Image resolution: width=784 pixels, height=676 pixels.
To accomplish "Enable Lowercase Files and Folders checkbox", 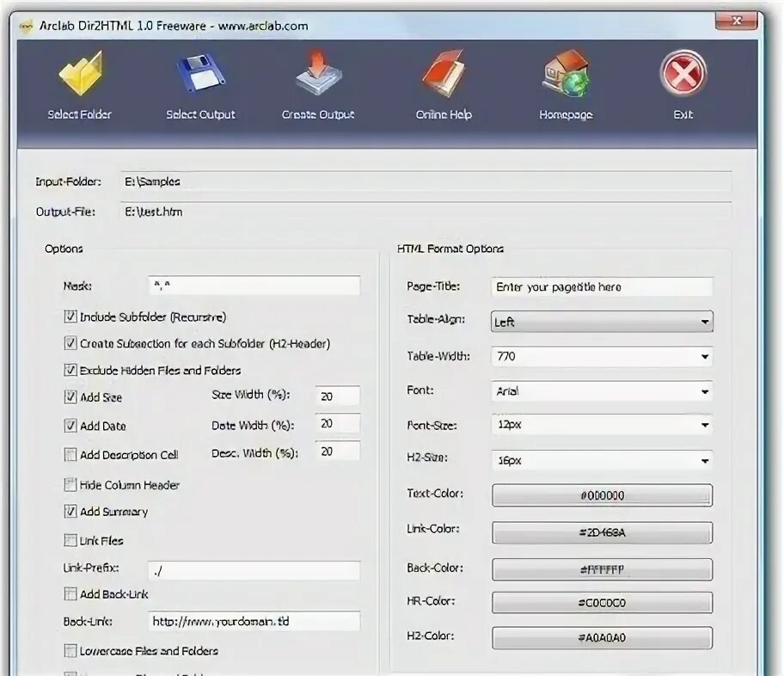I will click(x=70, y=650).
